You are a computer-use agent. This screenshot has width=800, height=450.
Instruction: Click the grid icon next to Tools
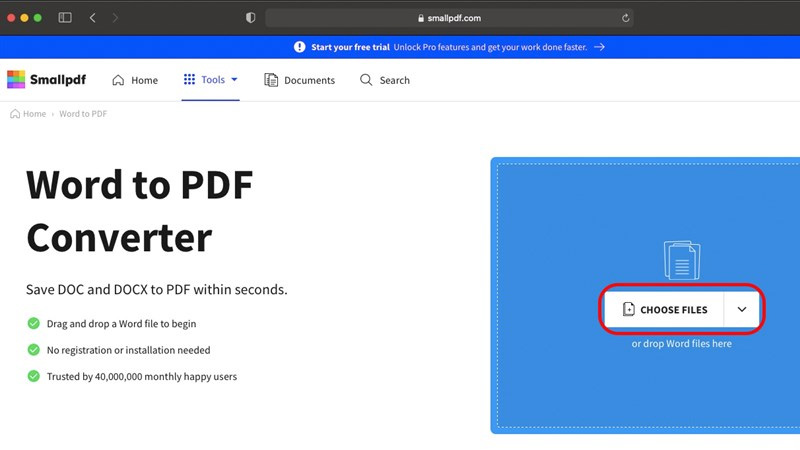point(189,79)
